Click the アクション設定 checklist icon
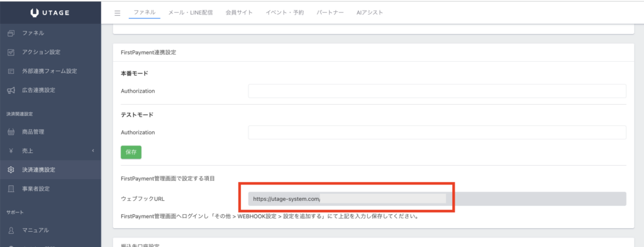The width and height of the screenshot is (644, 247). 11,52
